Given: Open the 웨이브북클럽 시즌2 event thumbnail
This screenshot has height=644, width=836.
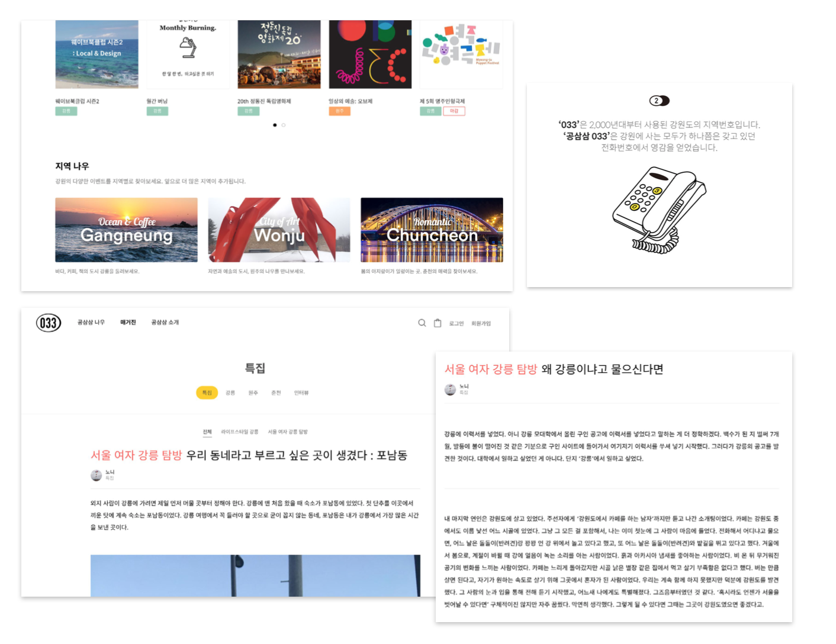Looking at the screenshot, I should tap(97, 54).
